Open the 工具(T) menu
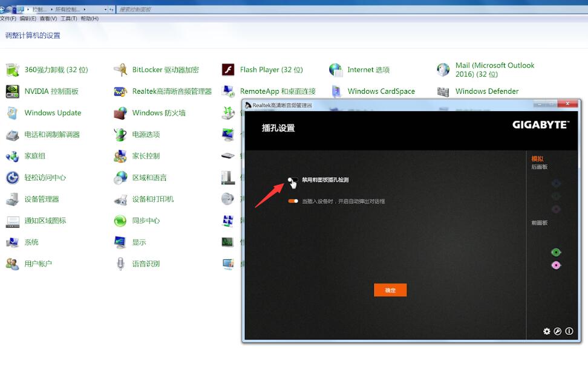Screen dimensions: 588x388 pos(69,18)
